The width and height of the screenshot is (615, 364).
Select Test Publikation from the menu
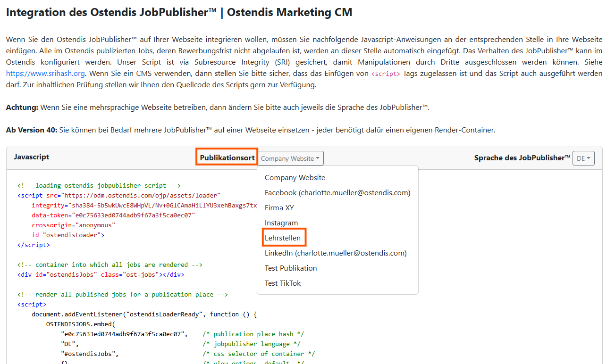click(290, 268)
